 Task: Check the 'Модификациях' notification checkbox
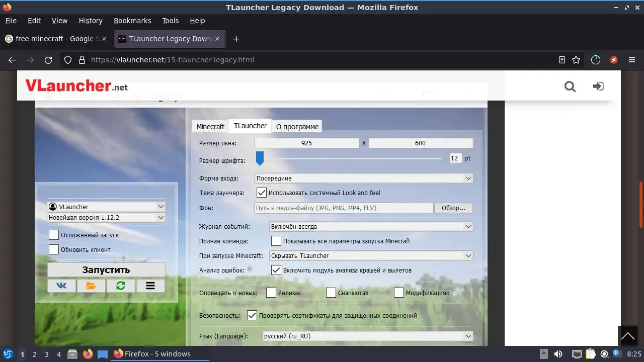point(399,293)
